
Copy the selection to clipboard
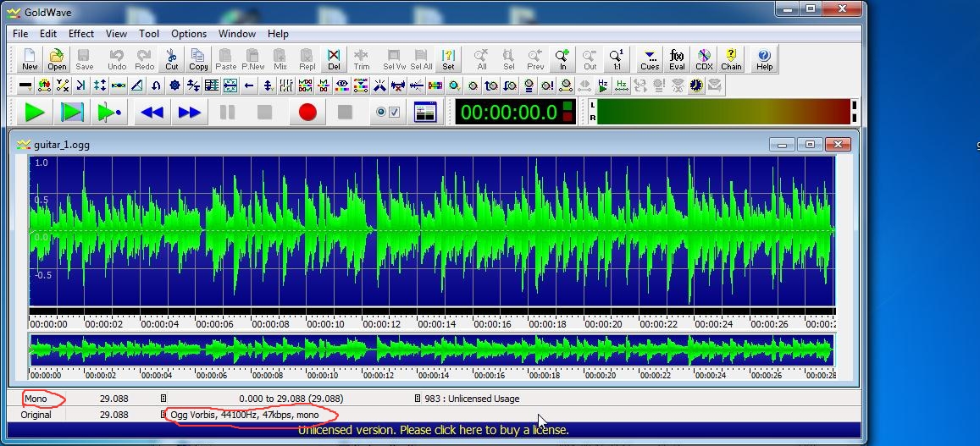pos(198,60)
